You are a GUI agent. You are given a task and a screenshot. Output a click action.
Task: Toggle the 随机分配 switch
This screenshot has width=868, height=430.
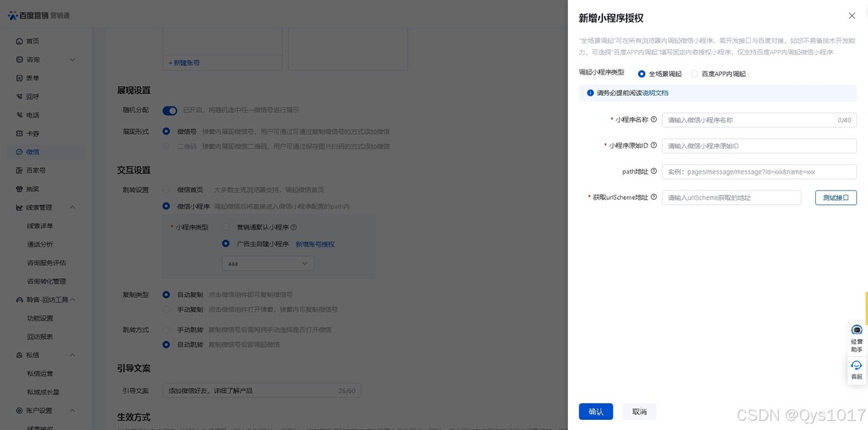pyautogui.click(x=170, y=111)
